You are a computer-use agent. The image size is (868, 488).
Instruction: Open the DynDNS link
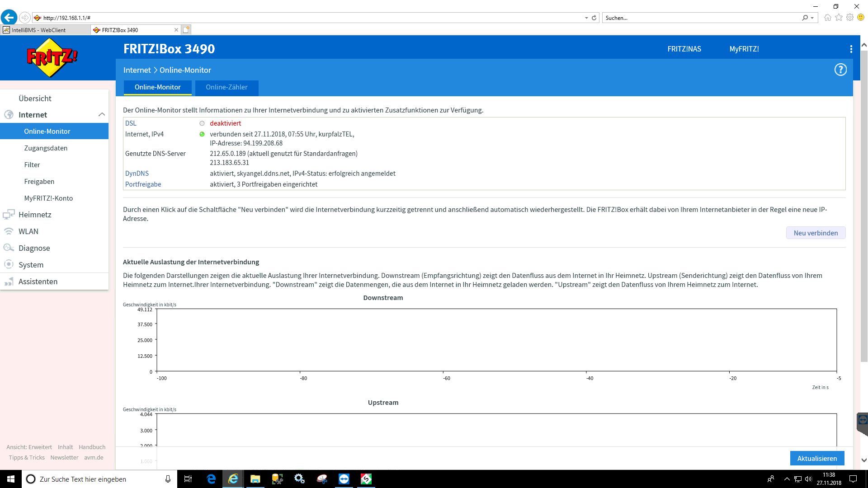(137, 174)
